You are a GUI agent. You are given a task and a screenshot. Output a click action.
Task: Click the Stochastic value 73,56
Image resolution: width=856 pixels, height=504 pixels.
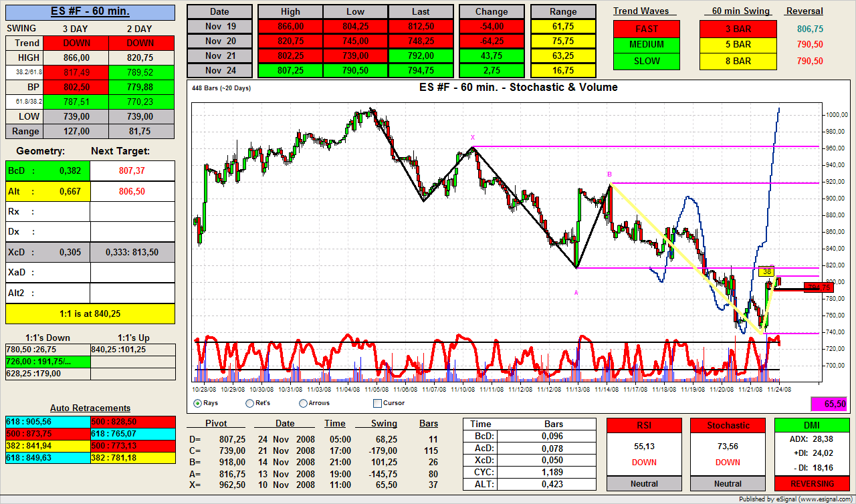728,445
